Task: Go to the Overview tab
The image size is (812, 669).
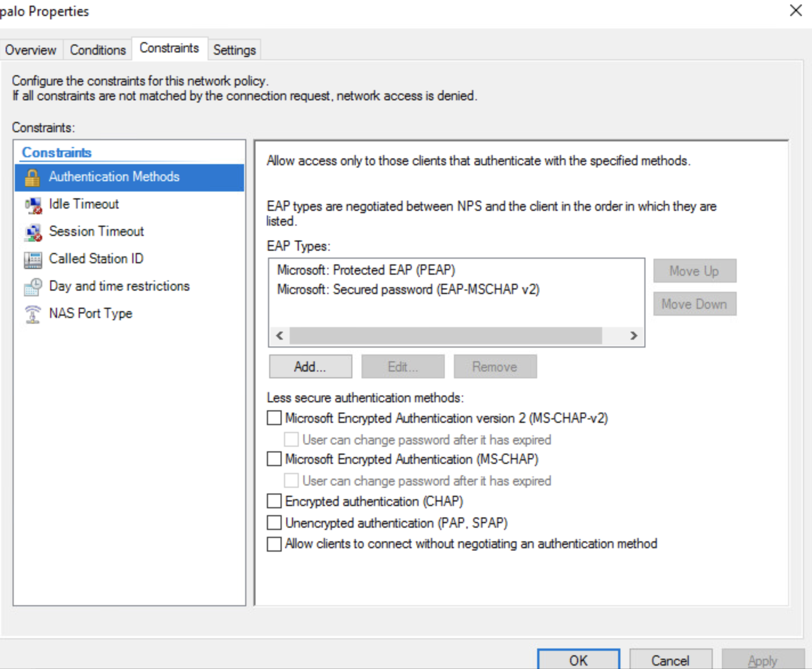Action: tap(31, 50)
